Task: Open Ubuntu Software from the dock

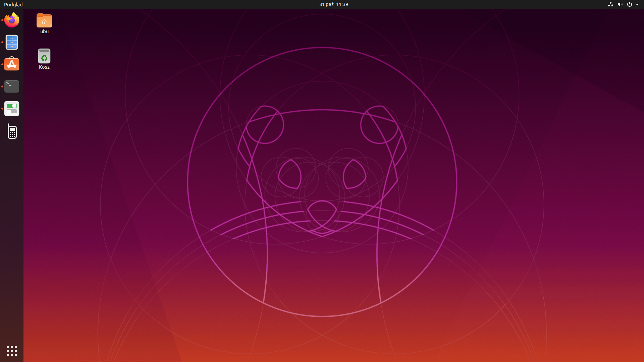Action: (x=12, y=64)
